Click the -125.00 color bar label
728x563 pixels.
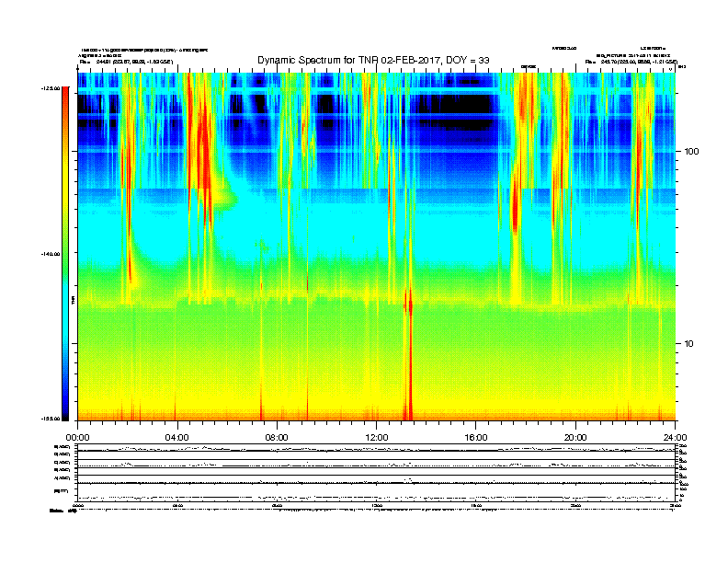click(x=51, y=88)
